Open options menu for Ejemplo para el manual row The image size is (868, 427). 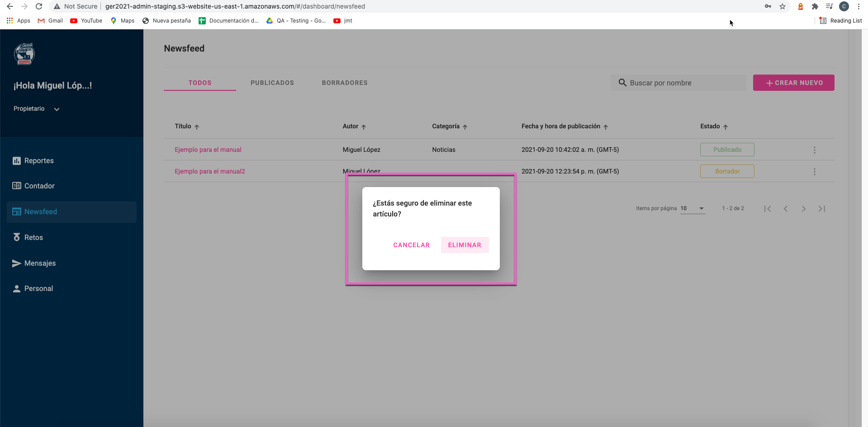click(x=815, y=150)
